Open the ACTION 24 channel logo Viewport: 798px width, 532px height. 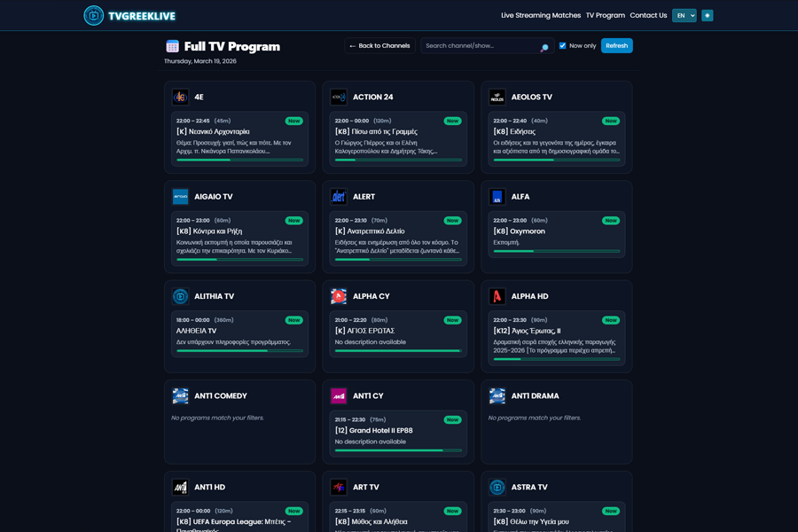coord(339,97)
